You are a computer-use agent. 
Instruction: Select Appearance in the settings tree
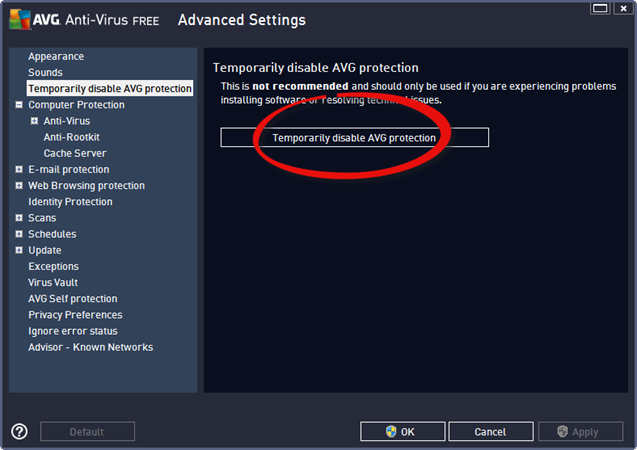[56, 56]
